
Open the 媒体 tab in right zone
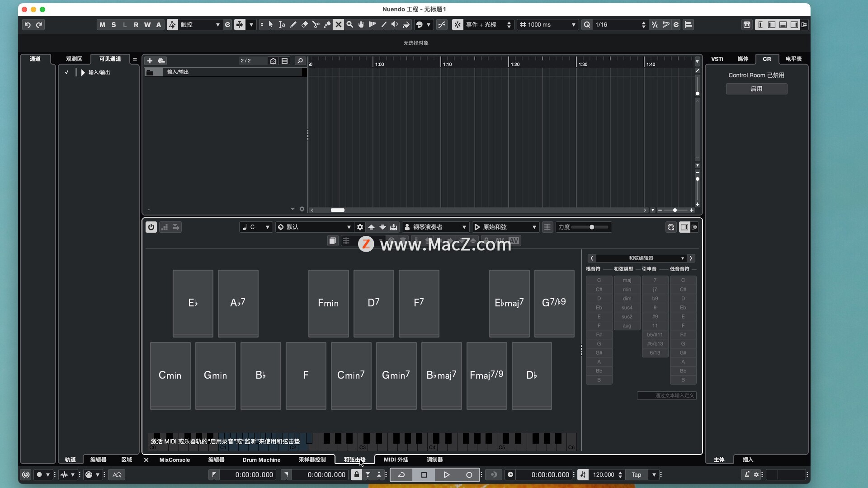(743, 59)
